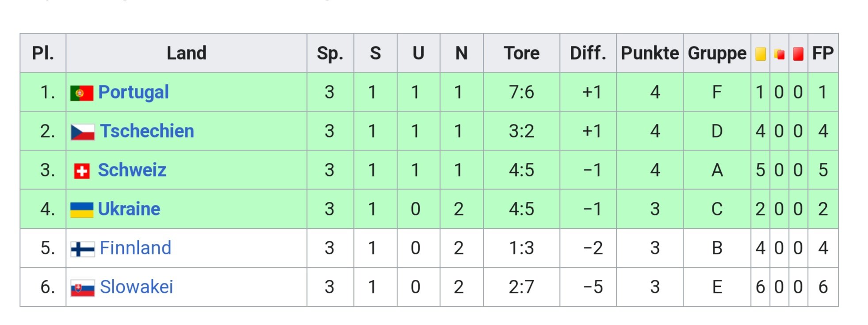Click the yellow card header icon
868x325 pixels.
click(x=761, y=54)
